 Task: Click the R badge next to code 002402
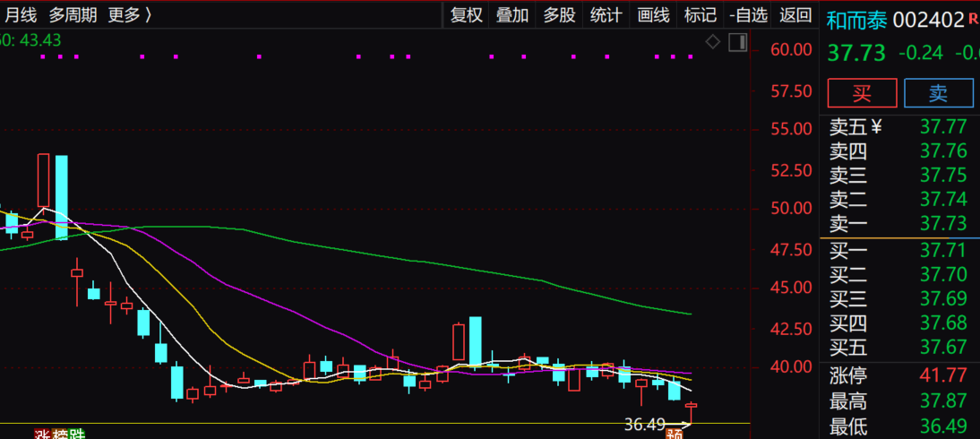(973, 17)
